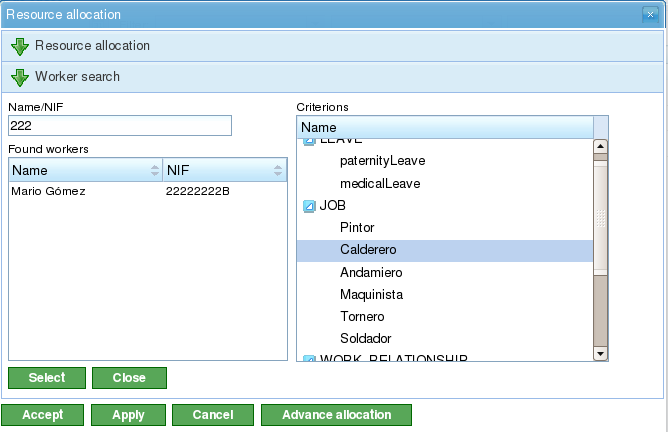Click green arrow icon beside Worker search

(x=20, y=77)
